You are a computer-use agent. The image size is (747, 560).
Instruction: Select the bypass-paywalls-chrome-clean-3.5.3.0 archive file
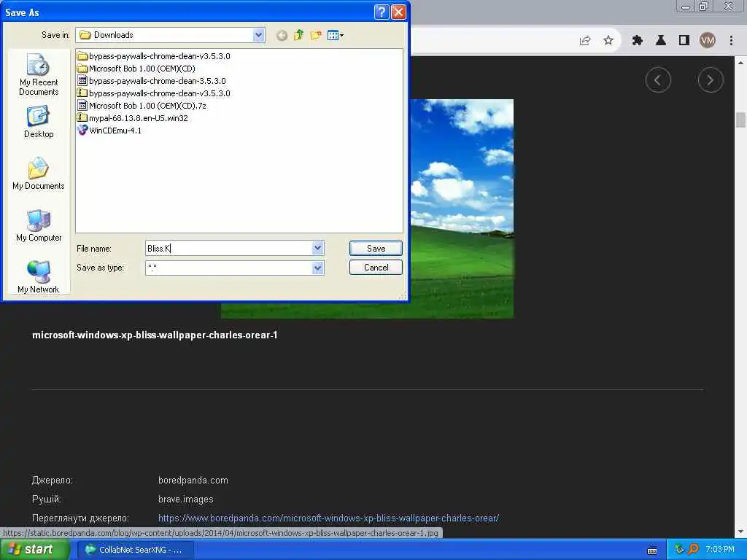click(152, 81)
